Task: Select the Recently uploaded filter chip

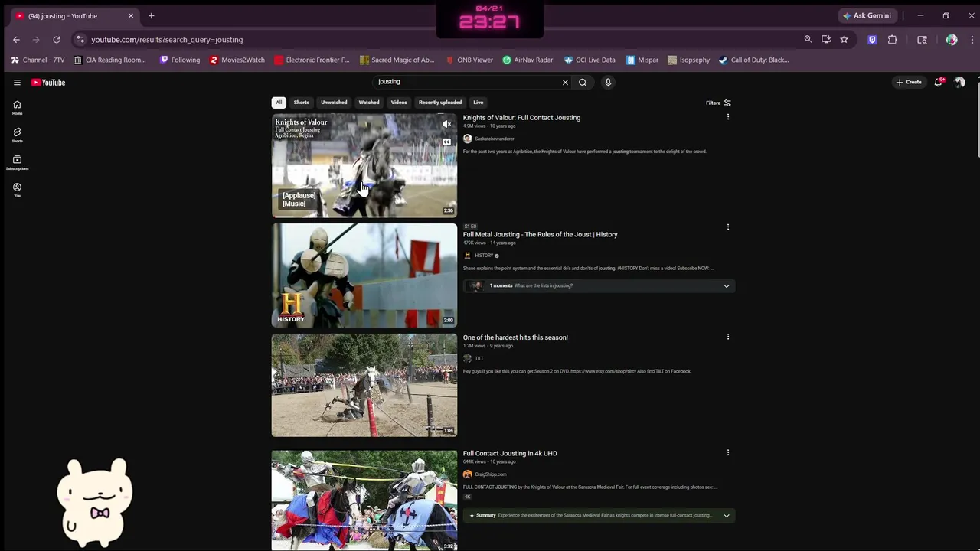Action: [440, 103]
